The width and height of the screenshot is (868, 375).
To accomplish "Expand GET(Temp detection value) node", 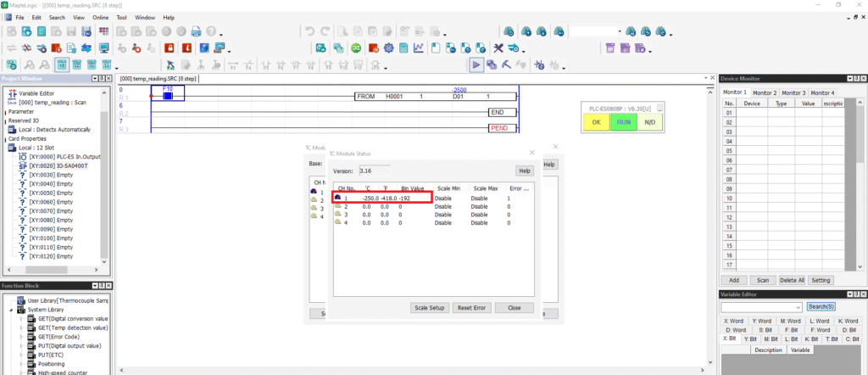I will (21, 328).
